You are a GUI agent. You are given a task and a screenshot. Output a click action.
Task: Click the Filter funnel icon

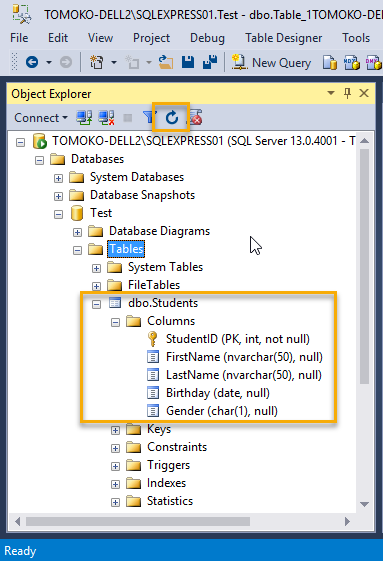click(149, 117)
